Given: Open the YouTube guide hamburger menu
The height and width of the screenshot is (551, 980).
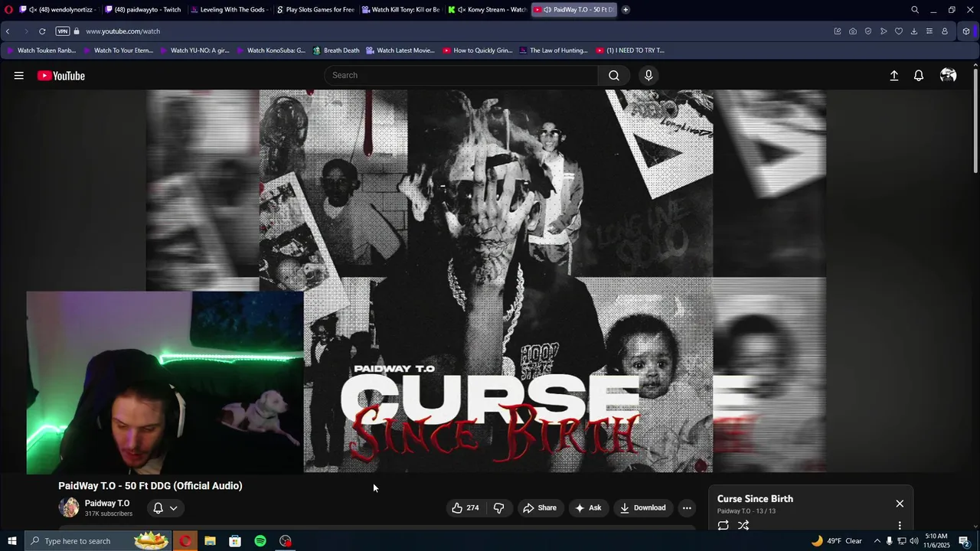Looking at the screenshot, I should pos(18,75).
